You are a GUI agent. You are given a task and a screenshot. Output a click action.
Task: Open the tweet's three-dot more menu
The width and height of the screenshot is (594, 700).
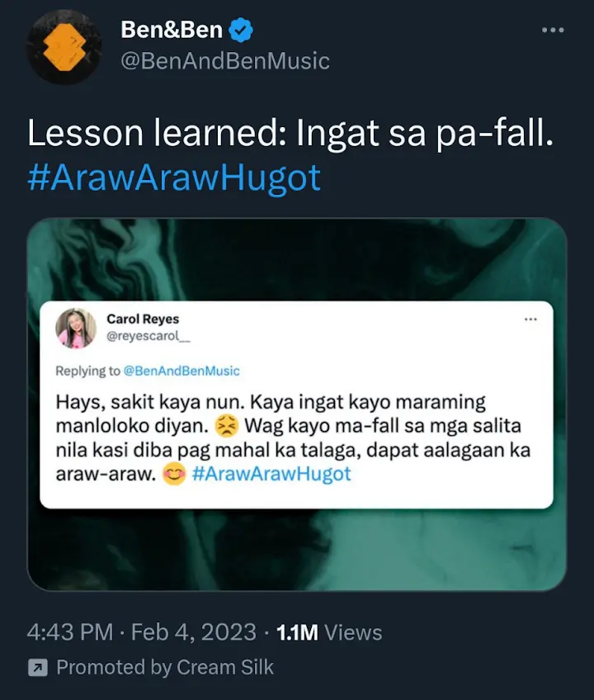pyautogui.click(x=553, y=30)
